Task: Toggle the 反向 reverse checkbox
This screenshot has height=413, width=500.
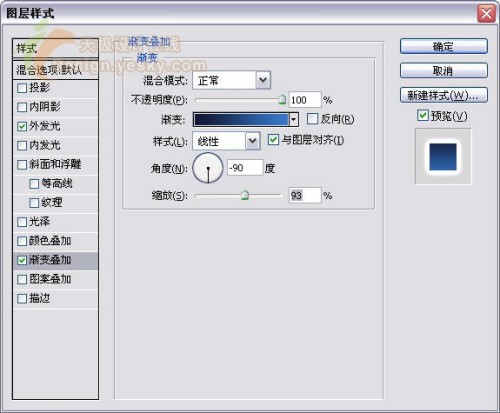Action: point(312,119)
